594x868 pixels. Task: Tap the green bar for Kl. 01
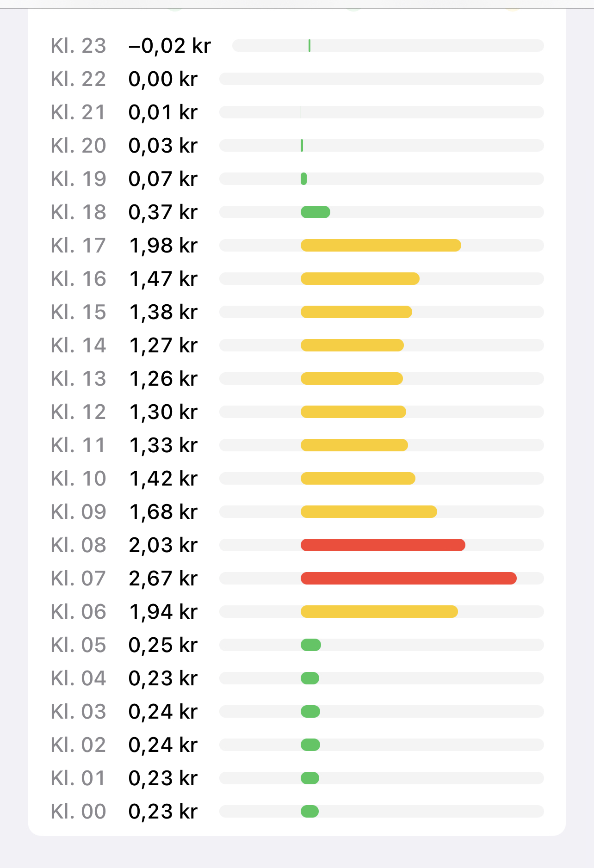[310, 778]
